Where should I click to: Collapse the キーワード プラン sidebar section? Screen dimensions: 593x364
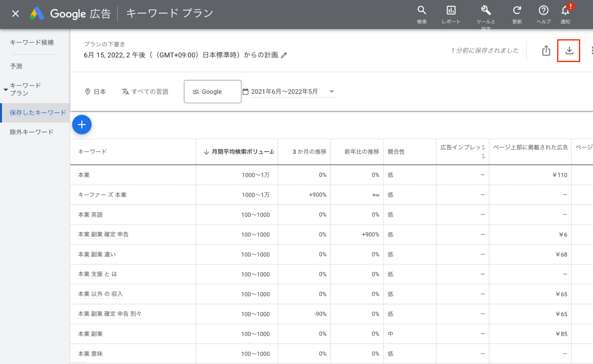6,89
